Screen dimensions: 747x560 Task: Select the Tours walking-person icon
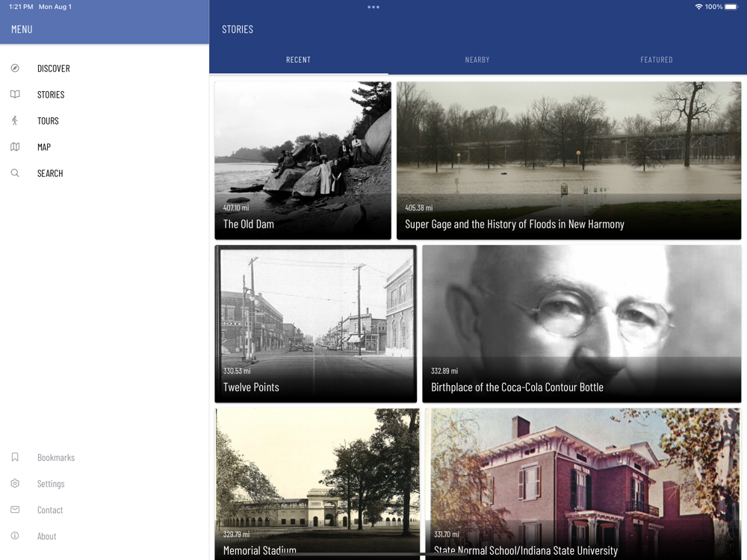[x=15, y=120]
